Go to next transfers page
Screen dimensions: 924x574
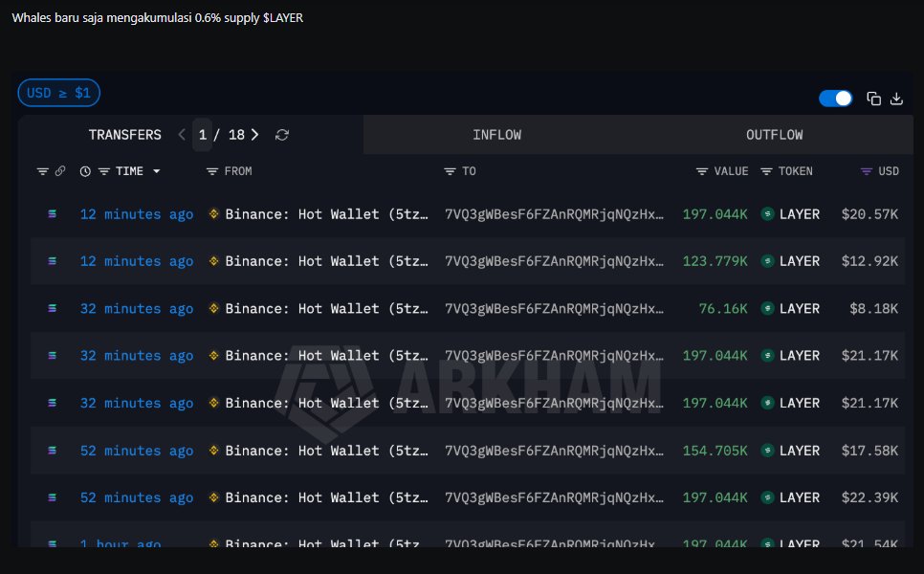(x=254, y=135)
